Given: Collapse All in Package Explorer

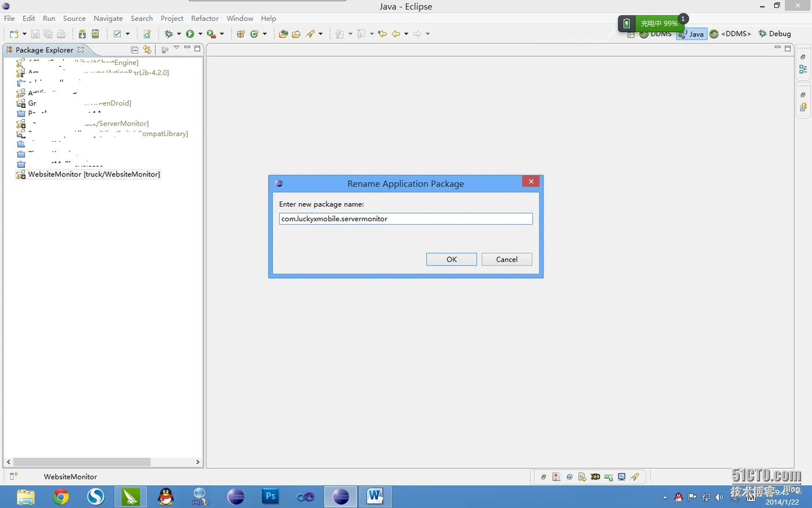Looking at the screenshot, I should click(x=135, y=50).
